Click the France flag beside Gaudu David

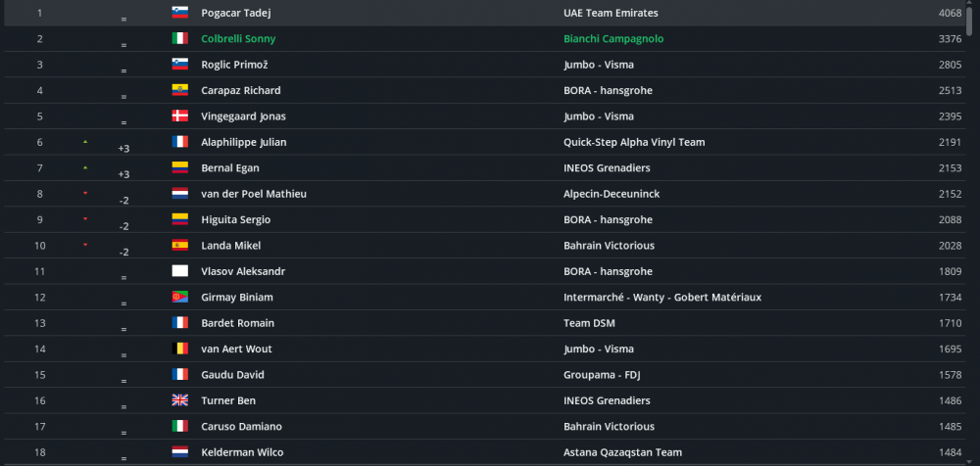pos(180,374)
